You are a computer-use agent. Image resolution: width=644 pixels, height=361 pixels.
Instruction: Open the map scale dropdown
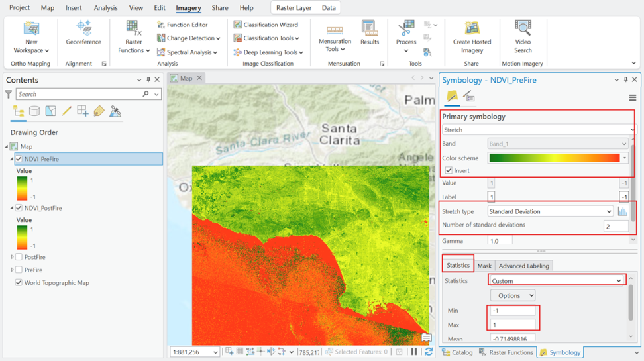[215, 352]
